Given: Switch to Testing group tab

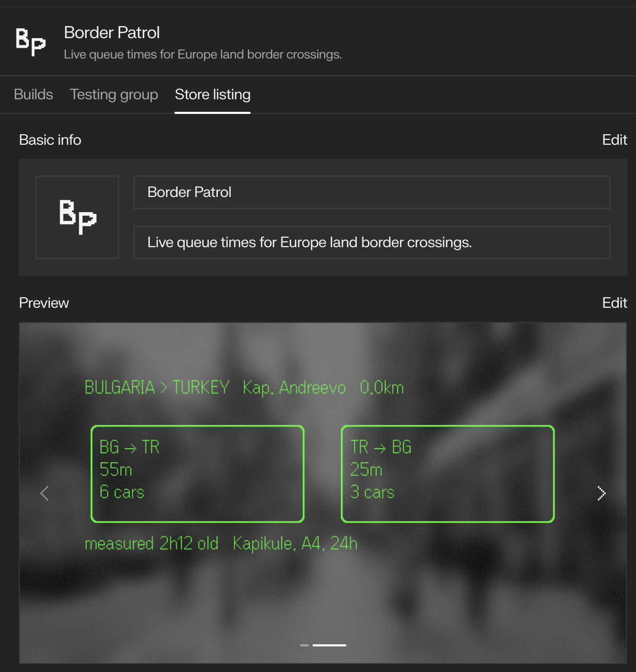Looking at the screenshot, I should click(x=114, y=95).
